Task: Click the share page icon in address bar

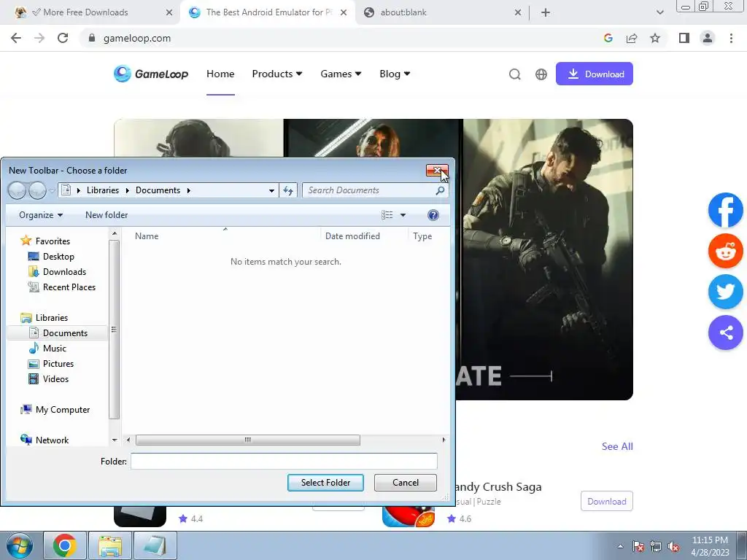Action: tap(632, 38)
